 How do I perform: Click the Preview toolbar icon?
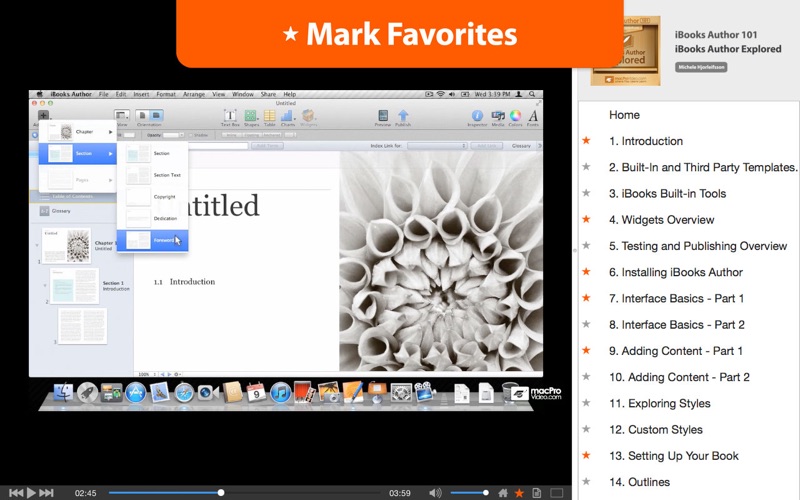383,116
